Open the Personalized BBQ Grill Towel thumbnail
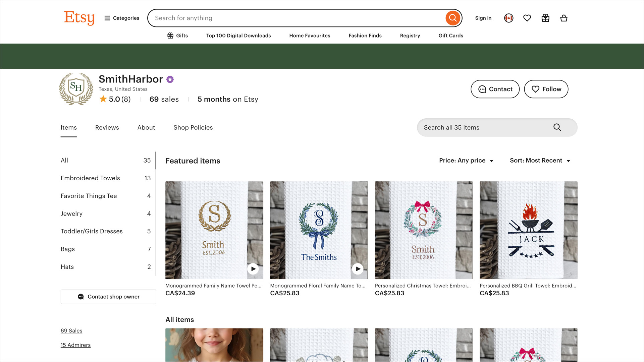Viewport: 644px width, 362px height. click(x=528, y=230)
